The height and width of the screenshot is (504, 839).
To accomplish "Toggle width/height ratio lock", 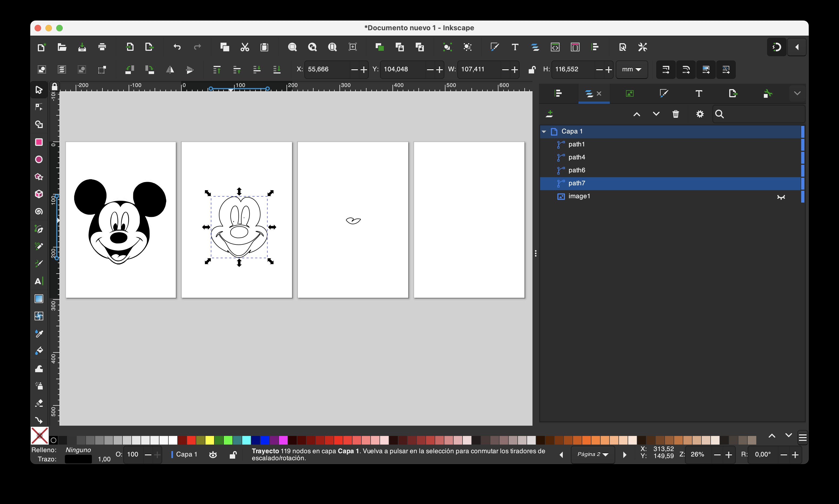I will [x=532, y=70].
